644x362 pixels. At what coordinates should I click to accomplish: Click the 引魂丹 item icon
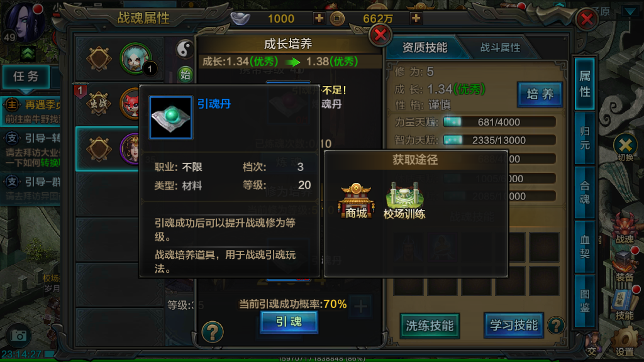(x=171, y=118)
